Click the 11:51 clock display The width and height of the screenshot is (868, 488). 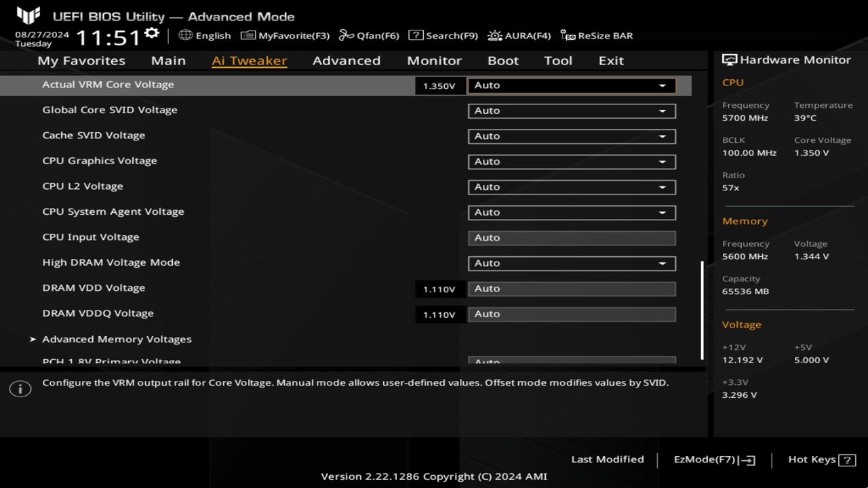coord(108,37)
